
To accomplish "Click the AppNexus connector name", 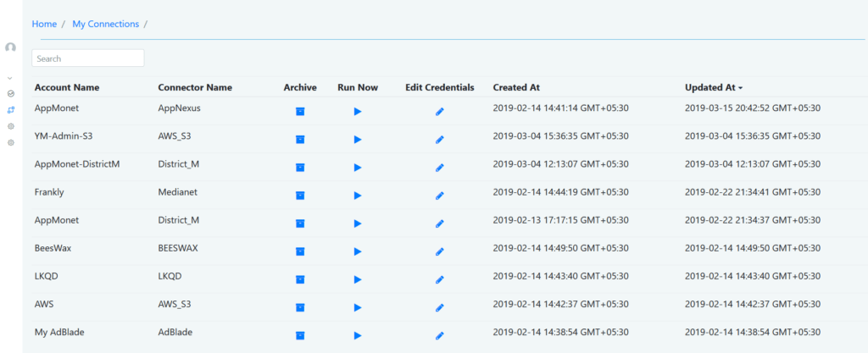I will point(180,108).
